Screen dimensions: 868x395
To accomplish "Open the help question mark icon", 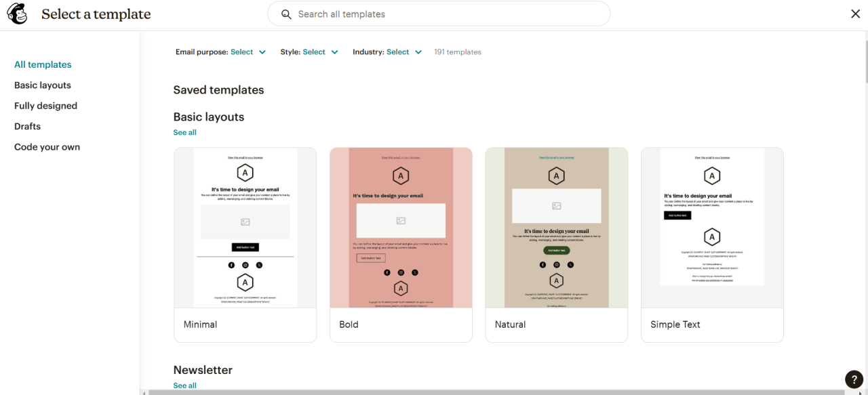I will click(854, 379).
